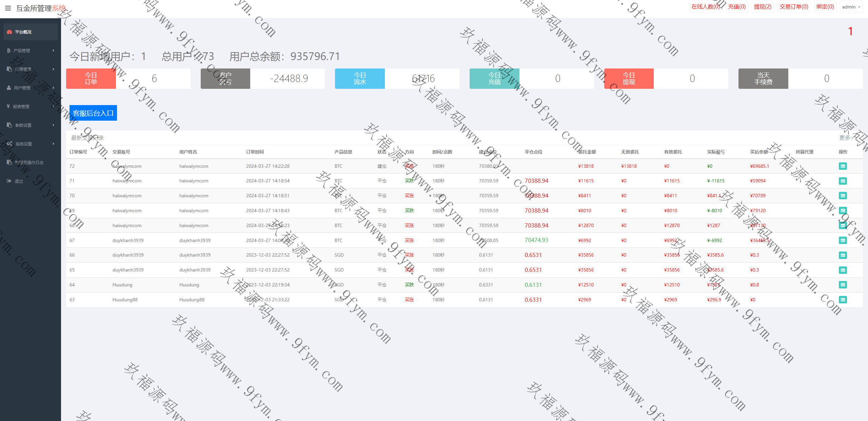Click the 提现(2) notification link
The image size is (868, 421).
[x=763, y=7]
